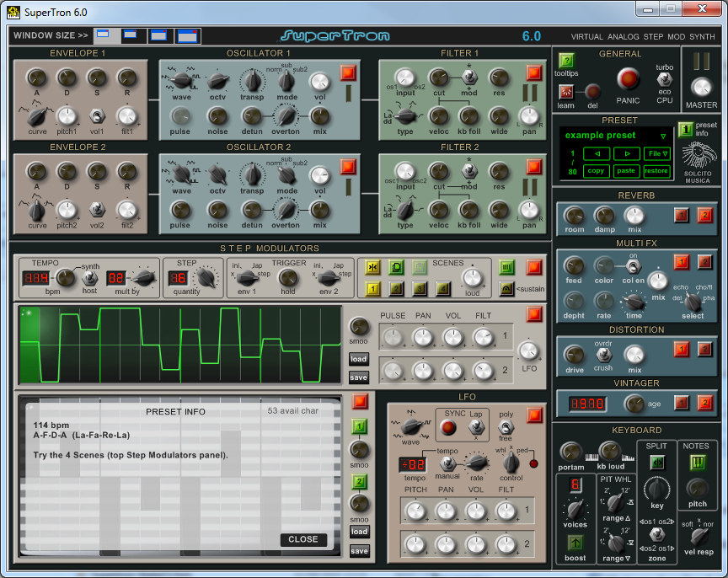Click save beside the step waveform display
This screenshot has width=728, height=578.
tap(358, 377)
